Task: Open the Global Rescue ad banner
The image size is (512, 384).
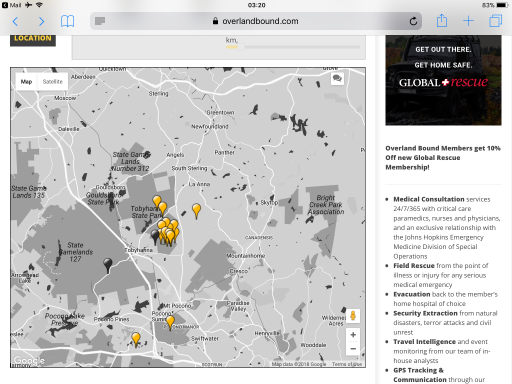Action: coord(443,80)
